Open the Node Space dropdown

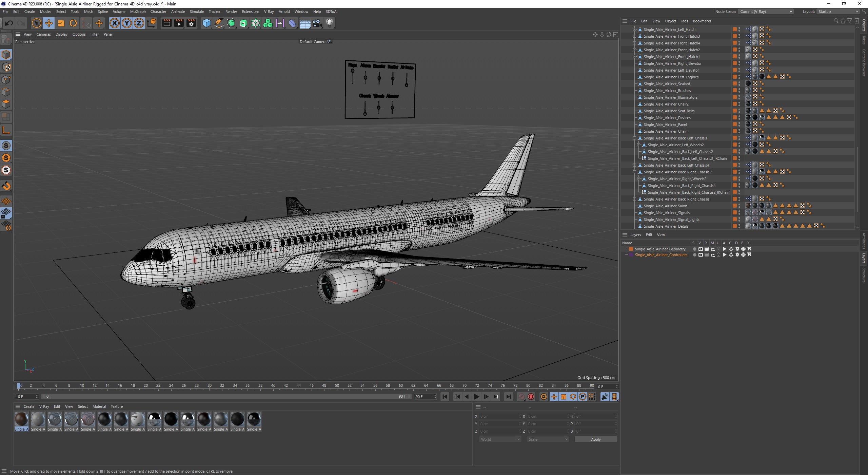(x=766, y=12)
